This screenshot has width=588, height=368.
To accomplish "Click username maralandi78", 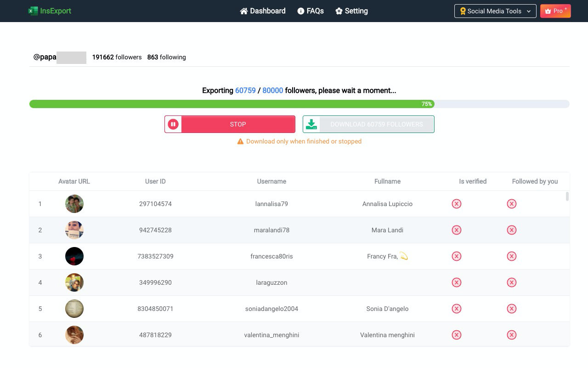I will click(x=271, y=230).
